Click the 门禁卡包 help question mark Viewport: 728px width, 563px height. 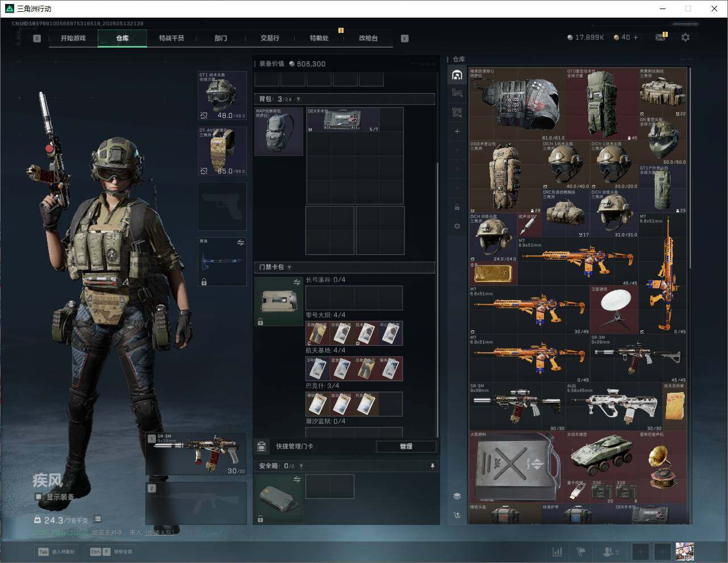[x=290, y=267]
